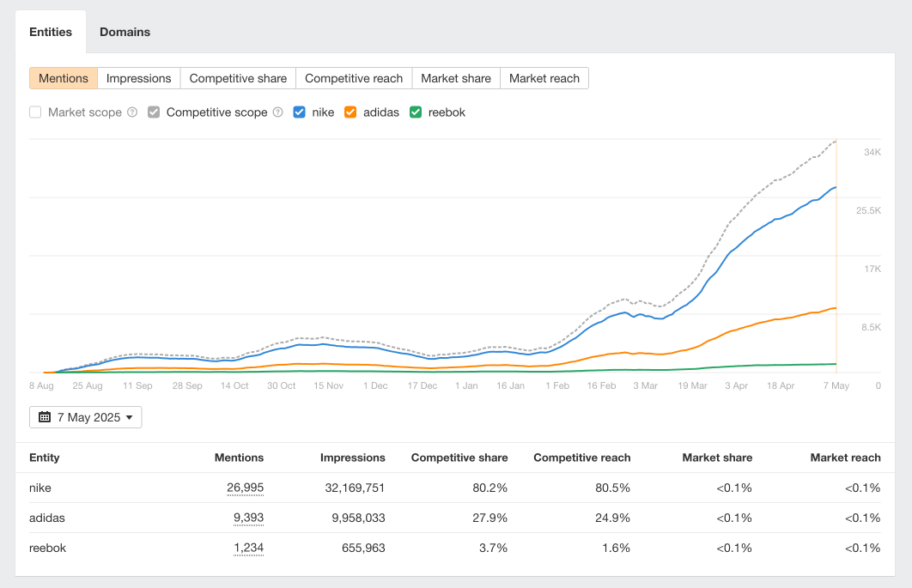This screenshot has width=912, height=588.
Task: Select the Impressions metric tab
Action: [139, 78]
